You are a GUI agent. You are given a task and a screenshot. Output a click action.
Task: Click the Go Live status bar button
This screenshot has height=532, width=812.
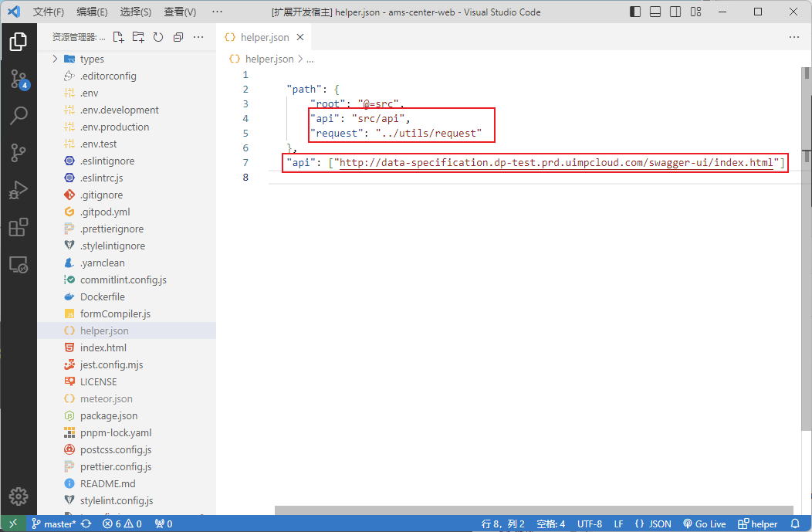pos(704,524)
